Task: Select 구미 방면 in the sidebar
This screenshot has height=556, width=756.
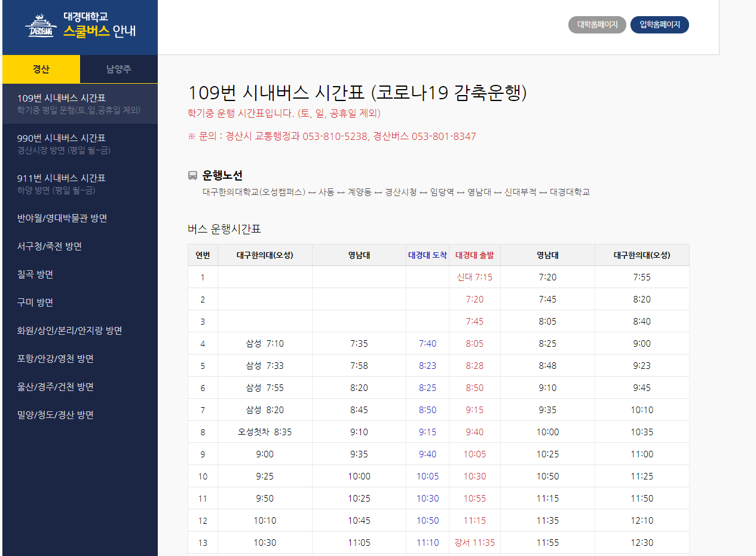Action: 35,303
